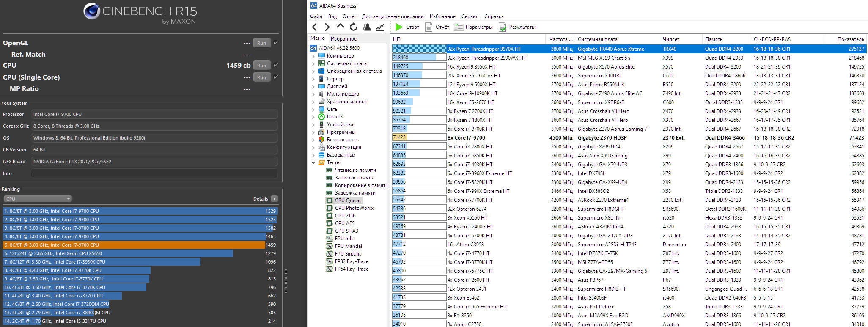Open the Избранное menu in menu bar

(442, 16)
